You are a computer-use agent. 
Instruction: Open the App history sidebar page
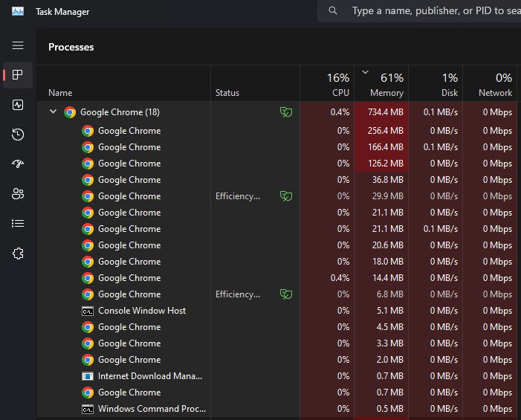coord(18,135)
